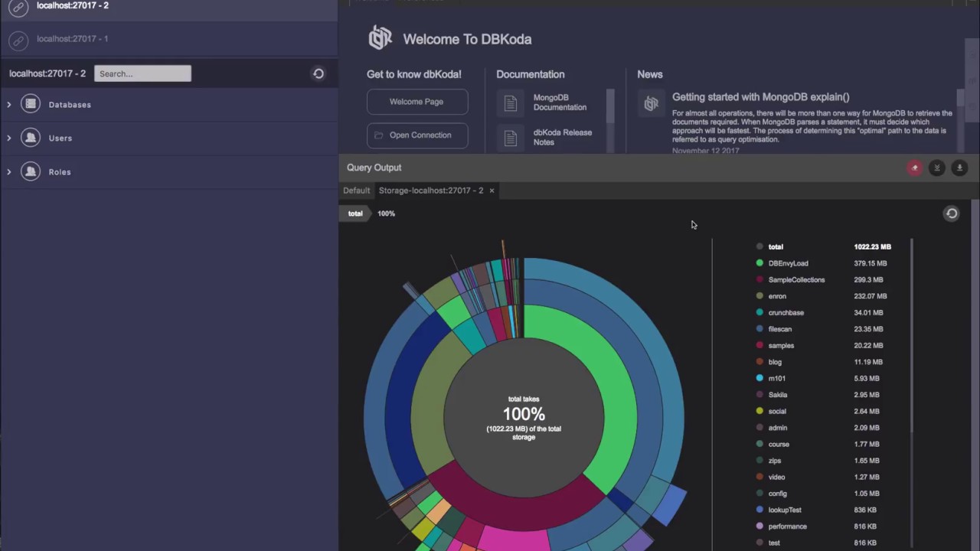Click the November 12 2017 news date
Screen dimensions: 980x551
[705, 151]
